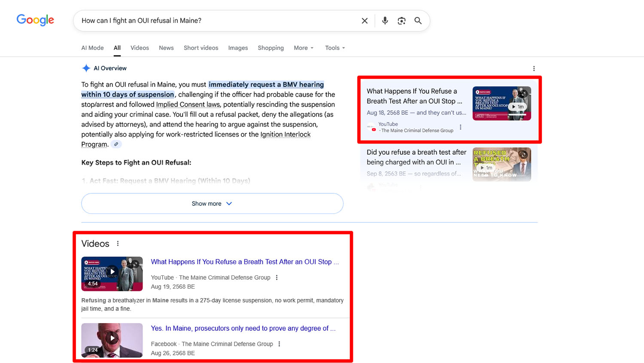Image resolution: width=644 pixels, height=363 pixels.
Task: Open 'What Happens If You Refuse' video link
Action: (x=244, y=262)
